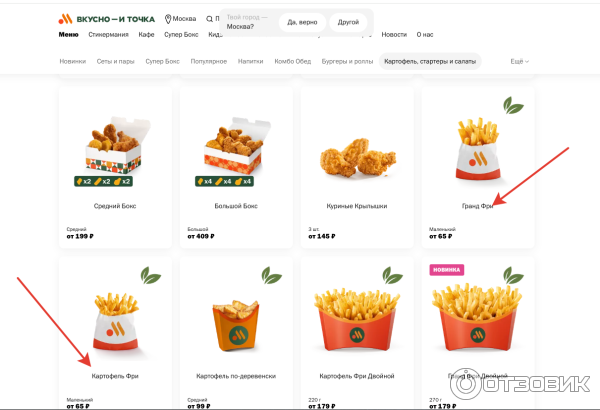
Task: Click the leaf badge on Картофель по-деревенски
Action: (x=272, y=275)
